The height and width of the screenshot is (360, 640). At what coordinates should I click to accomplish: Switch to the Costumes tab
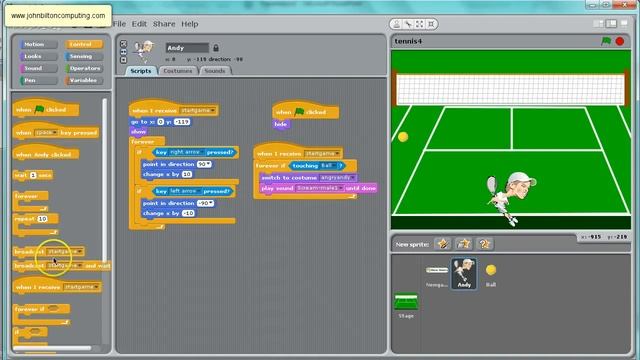178,71
